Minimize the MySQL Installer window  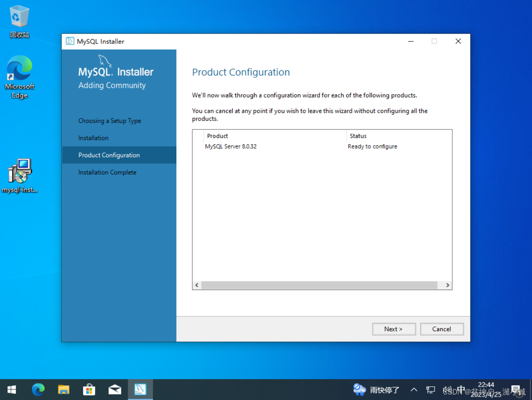click(x=411, y=41)
